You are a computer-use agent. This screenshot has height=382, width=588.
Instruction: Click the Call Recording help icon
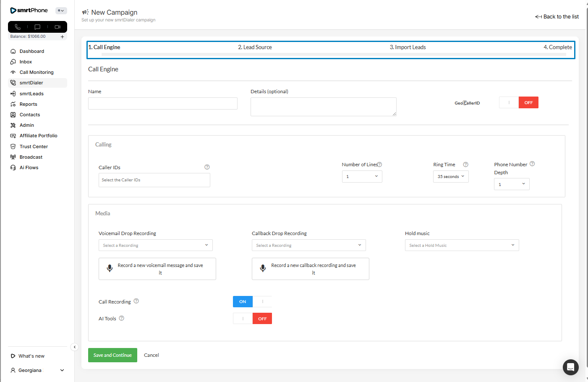point(136,301)
